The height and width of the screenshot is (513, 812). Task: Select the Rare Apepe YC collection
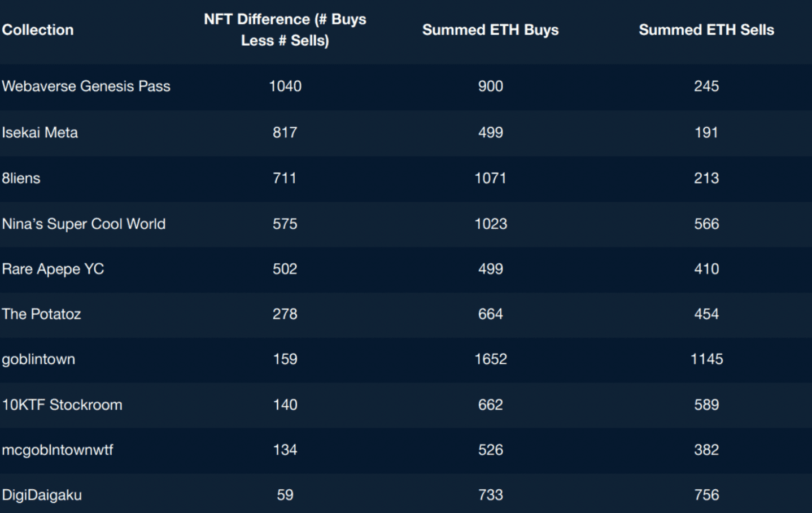click(53, 269)
